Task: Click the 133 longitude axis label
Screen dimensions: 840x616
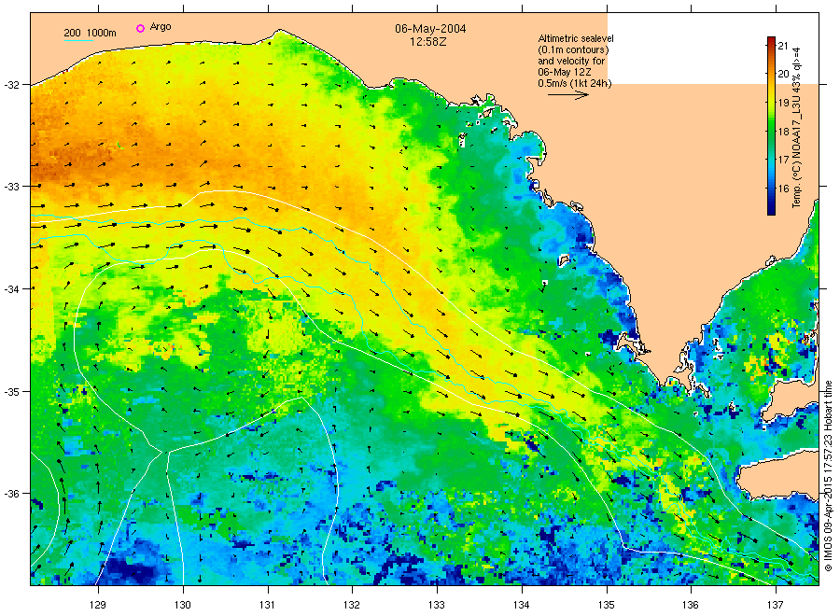Action: tap(437, 605)
